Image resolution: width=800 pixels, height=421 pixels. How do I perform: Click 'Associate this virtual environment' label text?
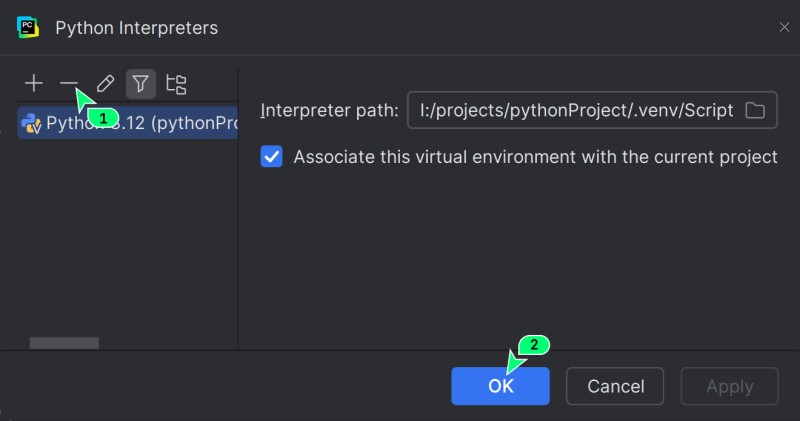pyautogui.click(x=535, y=157)
